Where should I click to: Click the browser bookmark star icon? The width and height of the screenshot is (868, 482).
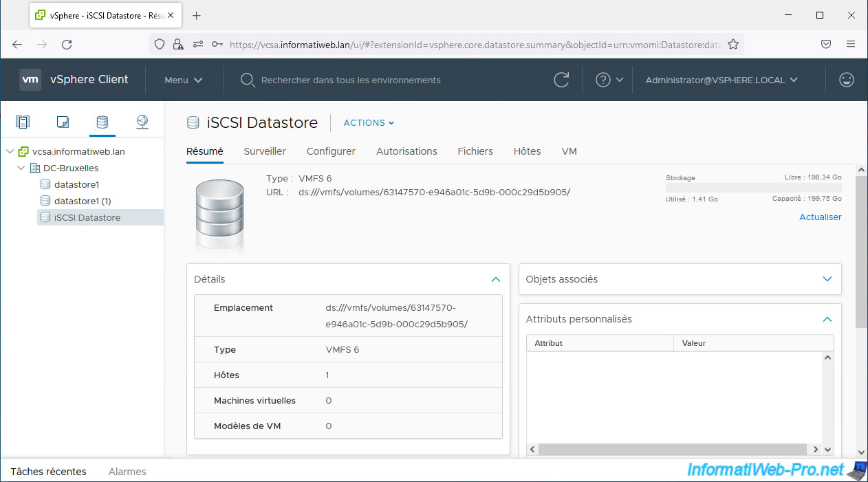[733, 44]
